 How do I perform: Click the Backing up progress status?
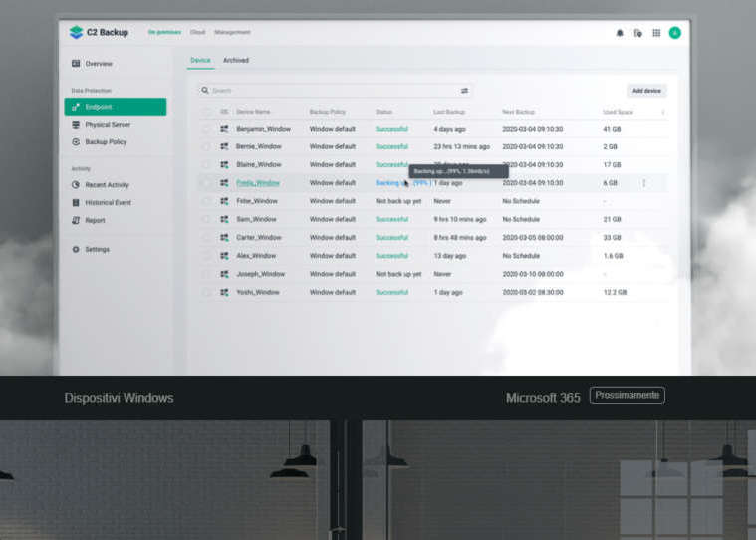pos(402,183)
